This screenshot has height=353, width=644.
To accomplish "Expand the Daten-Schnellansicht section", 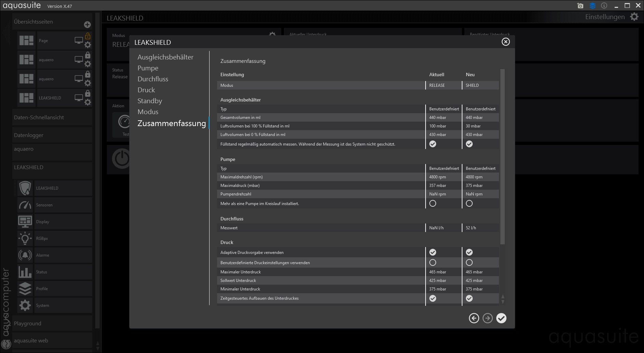I will point(39,117).
